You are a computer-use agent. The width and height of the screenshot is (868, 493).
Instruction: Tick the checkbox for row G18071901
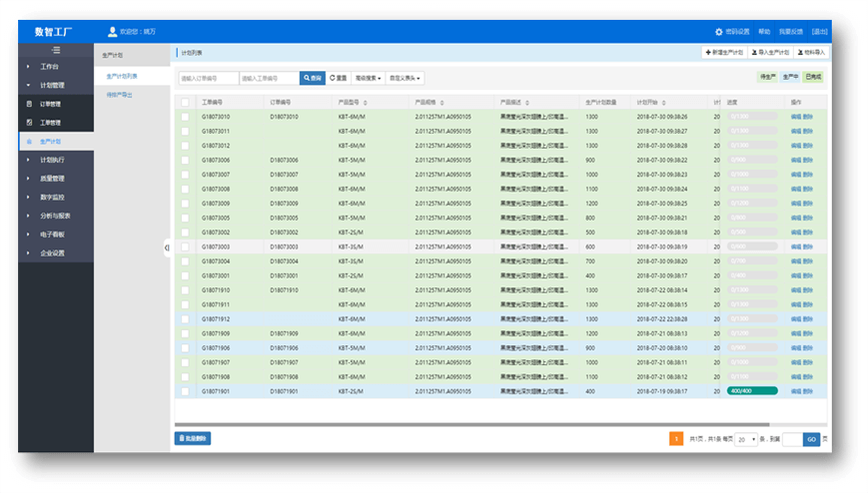pos(185,391)
